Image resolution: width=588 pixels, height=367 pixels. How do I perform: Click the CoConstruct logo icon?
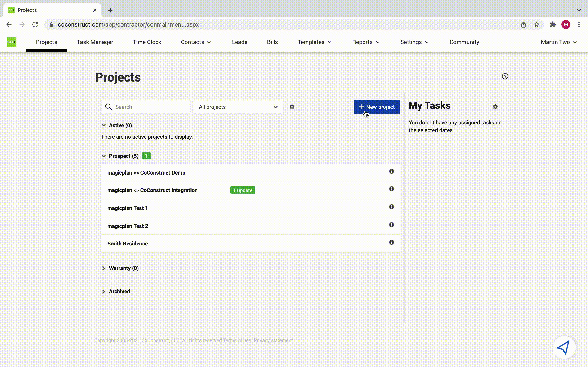(11, 42)
